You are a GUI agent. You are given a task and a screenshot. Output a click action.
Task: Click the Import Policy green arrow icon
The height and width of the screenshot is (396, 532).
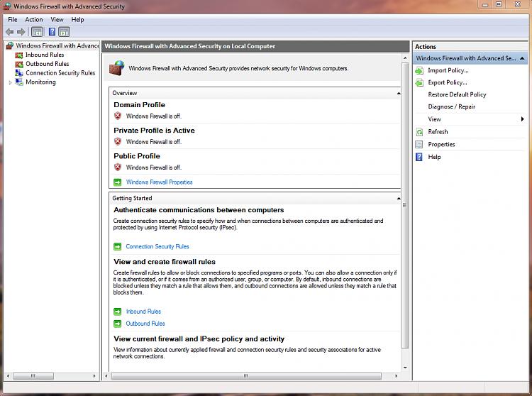pyautogui.click(x=419, y=70)
